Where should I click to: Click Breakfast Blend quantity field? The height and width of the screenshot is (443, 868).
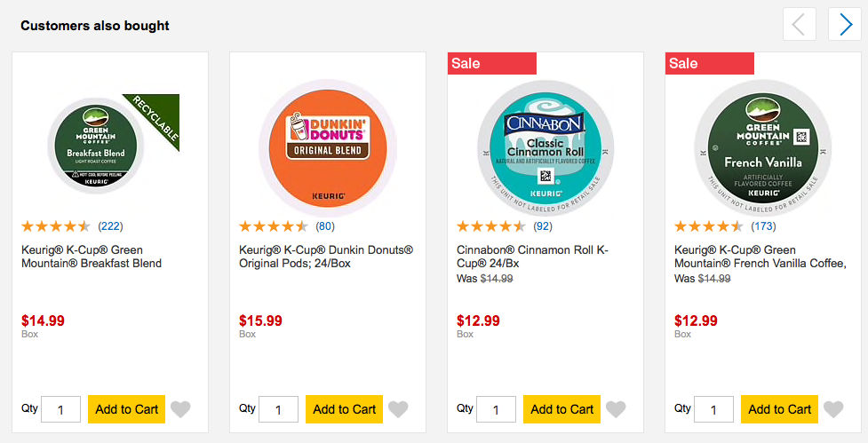pos(61,410)
